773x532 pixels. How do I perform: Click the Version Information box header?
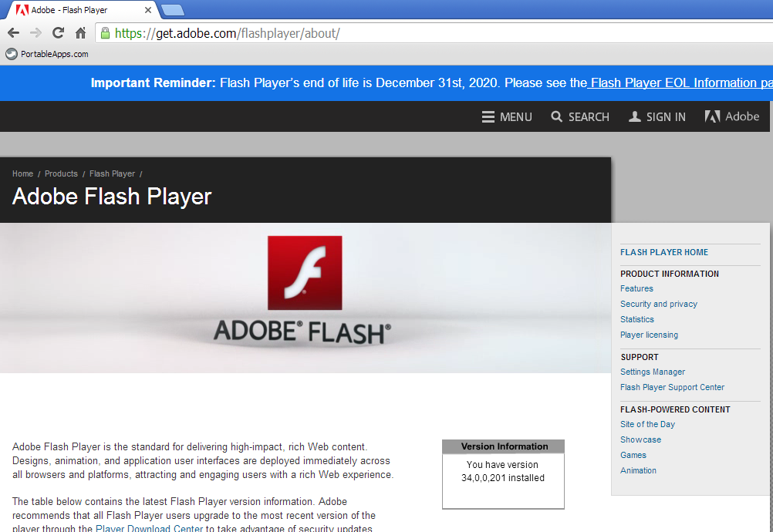(503, 446)
